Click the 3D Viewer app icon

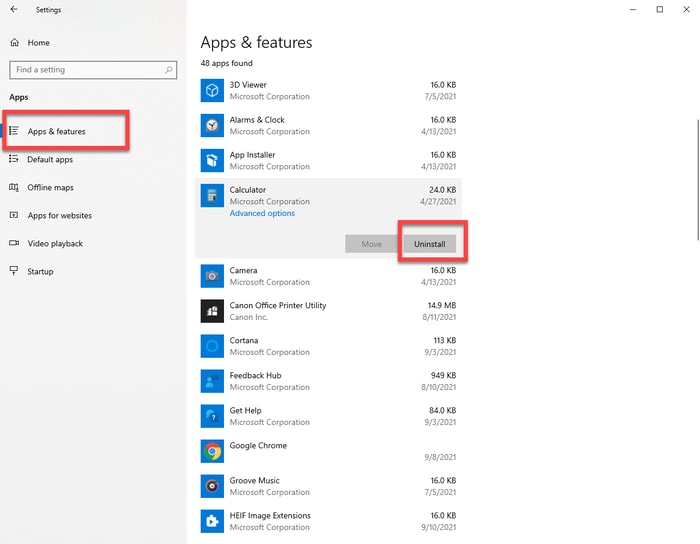[x=212, y=91]
